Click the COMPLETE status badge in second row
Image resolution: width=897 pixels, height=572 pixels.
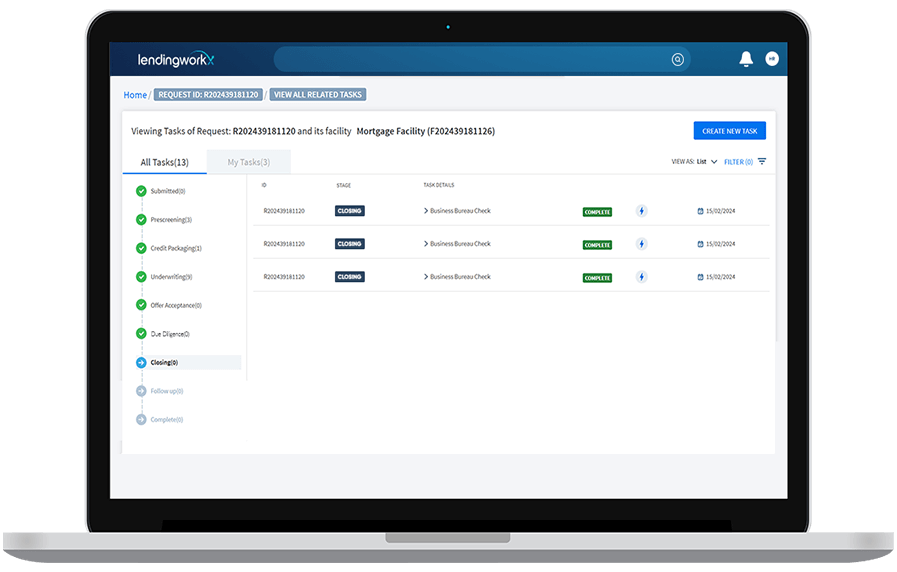[x=597, y=245]
